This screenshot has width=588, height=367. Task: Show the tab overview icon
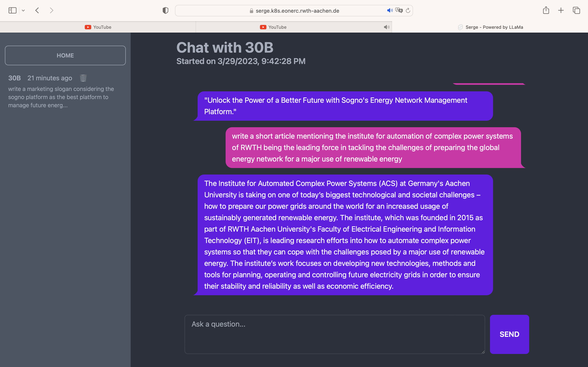pyautogui.click(x=576, y=10)
